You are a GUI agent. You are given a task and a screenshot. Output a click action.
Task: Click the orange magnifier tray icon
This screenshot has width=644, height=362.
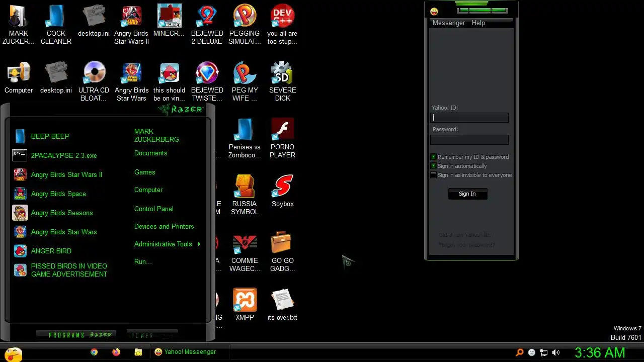click(520, 352)
